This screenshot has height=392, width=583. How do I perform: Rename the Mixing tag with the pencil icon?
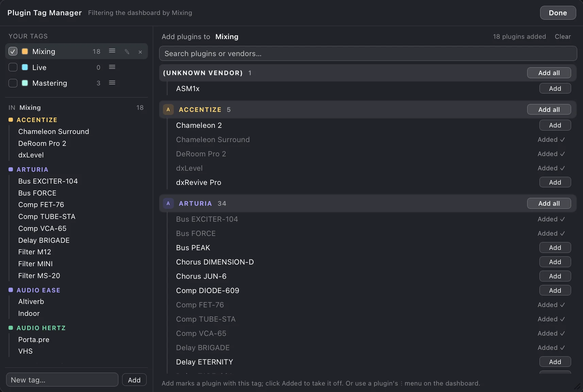(127, 52)
